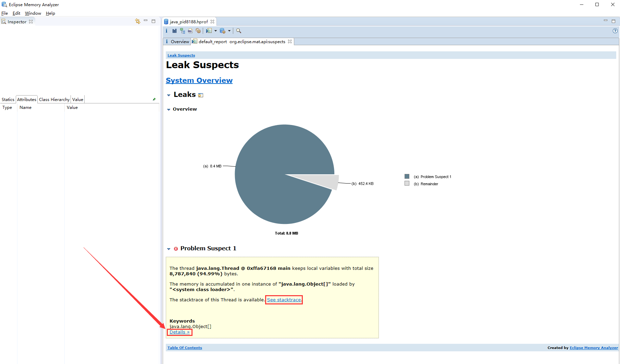Collapse the Leaks section
Viewport: 620px width, 364px height.
tap(169, 95)
